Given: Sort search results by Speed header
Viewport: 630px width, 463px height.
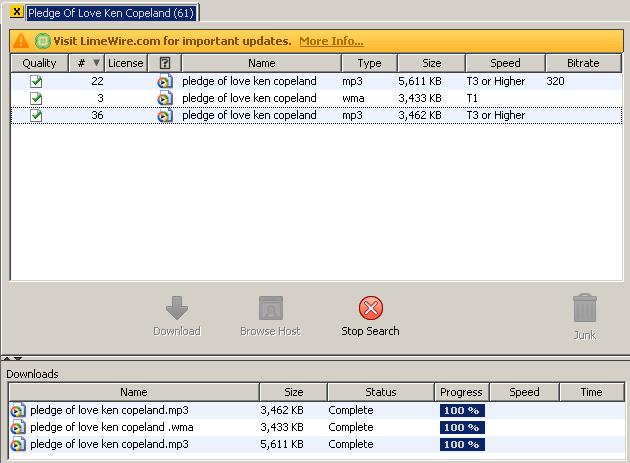Looking at the screenshot, I should pyautogui.click(x=505, y=63).
